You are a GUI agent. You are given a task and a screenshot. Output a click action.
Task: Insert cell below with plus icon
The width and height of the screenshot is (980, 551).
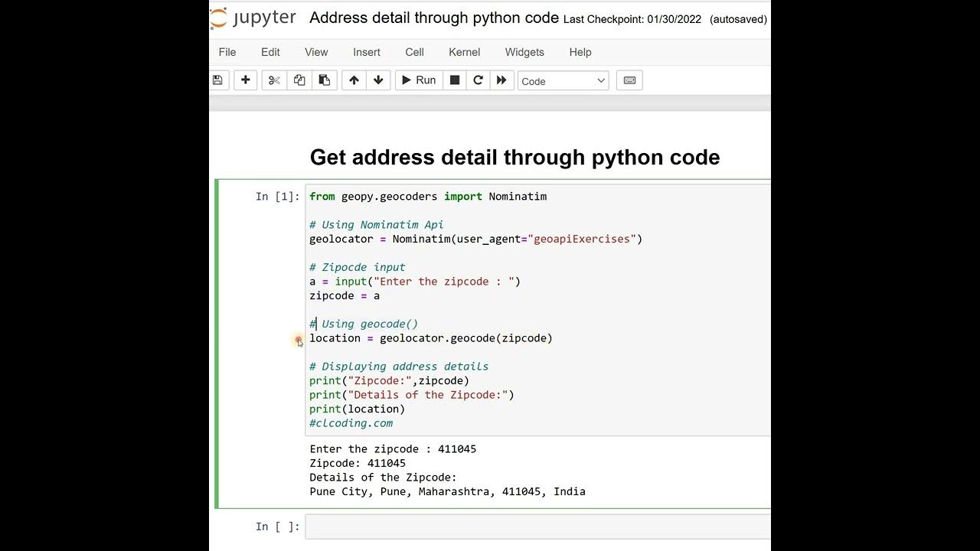[x=245, y=80]
